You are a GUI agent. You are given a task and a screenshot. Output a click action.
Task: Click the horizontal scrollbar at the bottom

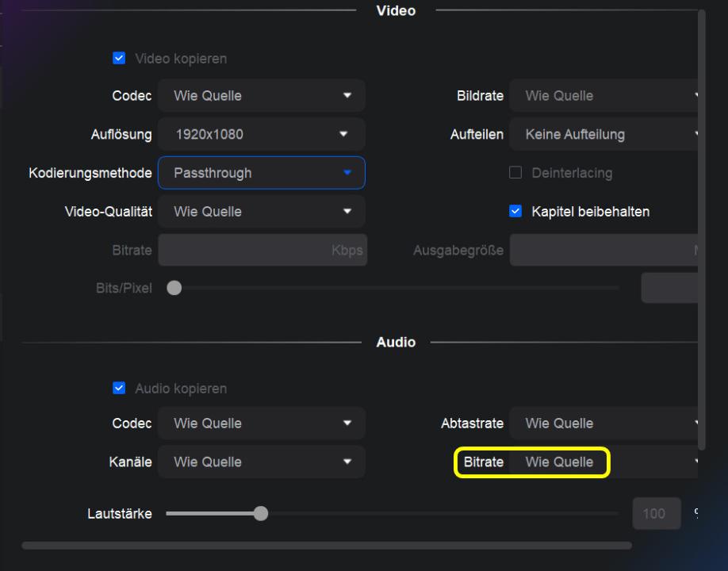pyautogui.click(x=327, y=546)
